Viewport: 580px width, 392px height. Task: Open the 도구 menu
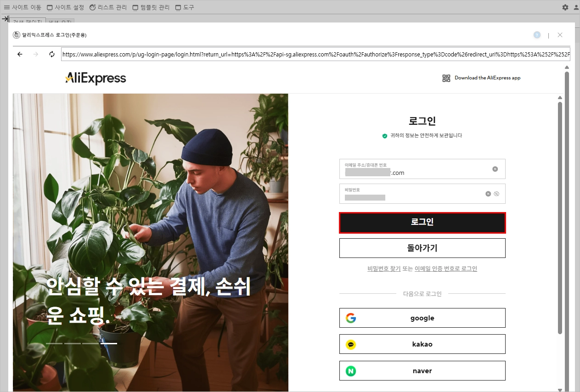185,7
